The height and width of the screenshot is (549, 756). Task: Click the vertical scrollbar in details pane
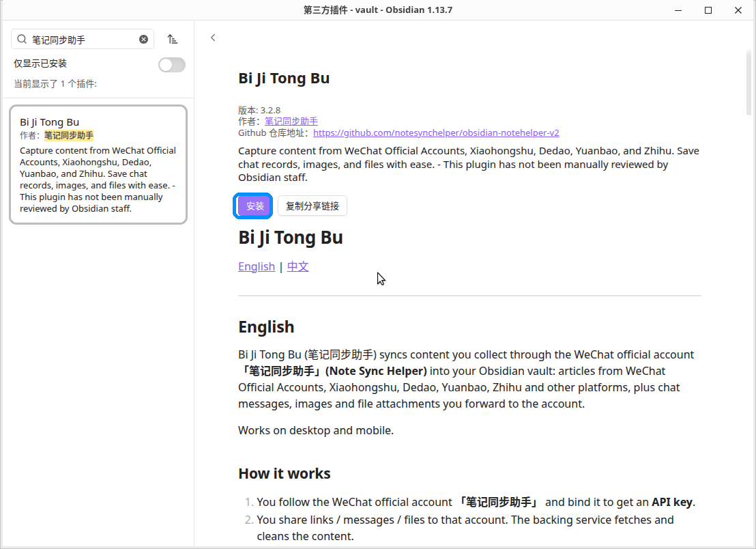click(x=748, y=82)
